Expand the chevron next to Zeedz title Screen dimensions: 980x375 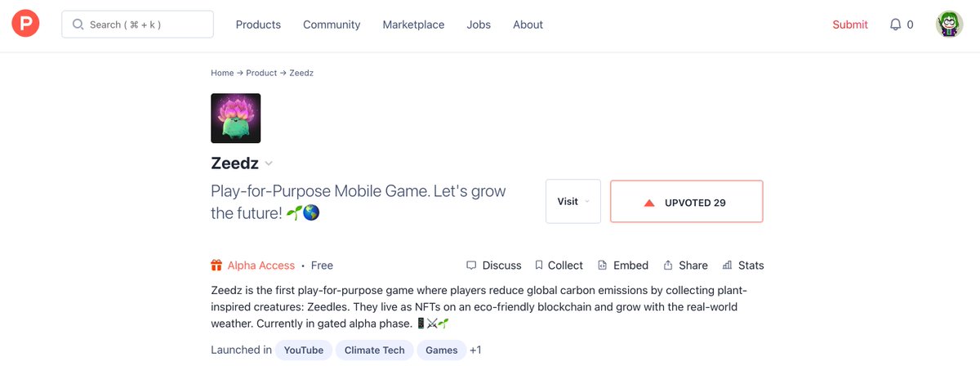(269, 163)
